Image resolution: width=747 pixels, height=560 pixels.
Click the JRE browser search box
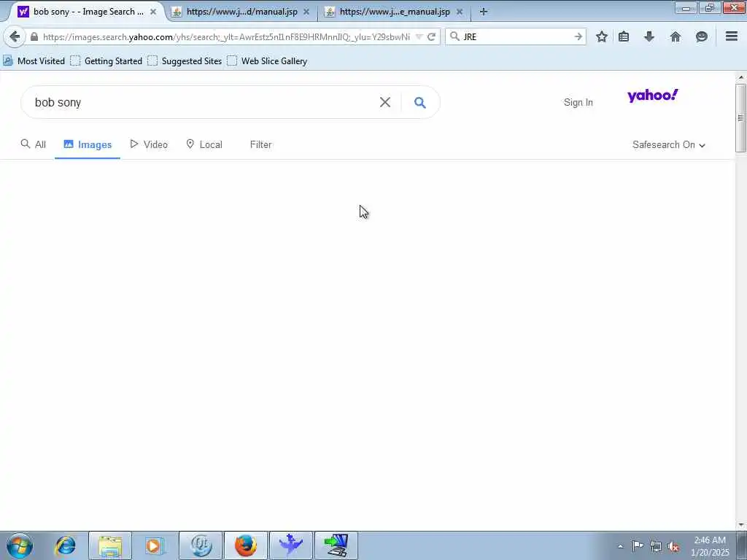[516, 36]
